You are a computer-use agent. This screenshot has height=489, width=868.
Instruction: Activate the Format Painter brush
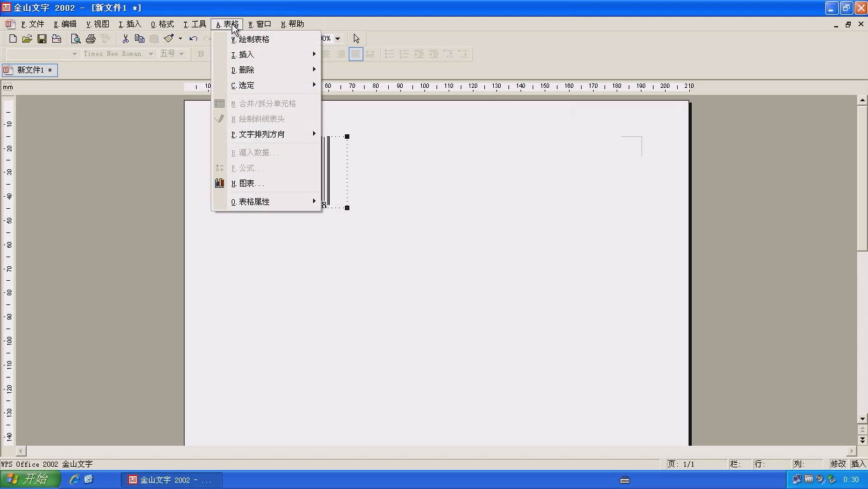pyautogui.click(x=169, y=39)
